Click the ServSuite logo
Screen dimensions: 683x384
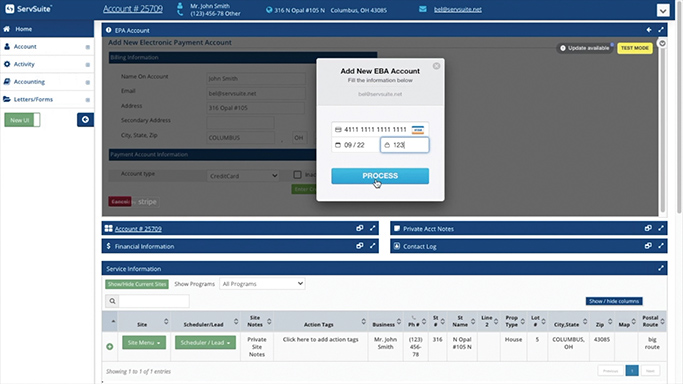point(28,9)
